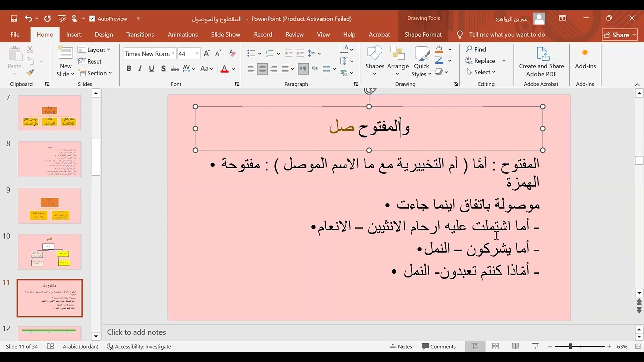This screenshot has height=362, width=644.
Task: Toggle italic formatting
Action: click(x=140, y=69)
